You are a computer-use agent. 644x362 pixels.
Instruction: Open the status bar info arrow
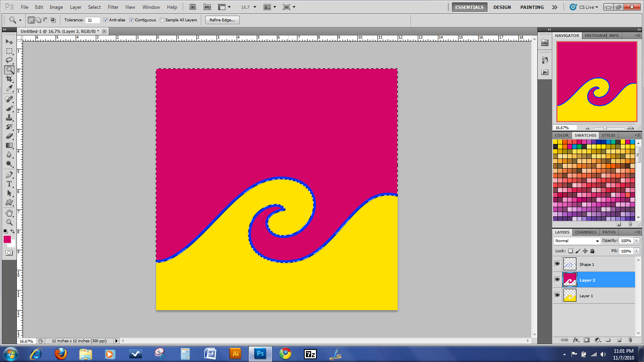[117, 341]
